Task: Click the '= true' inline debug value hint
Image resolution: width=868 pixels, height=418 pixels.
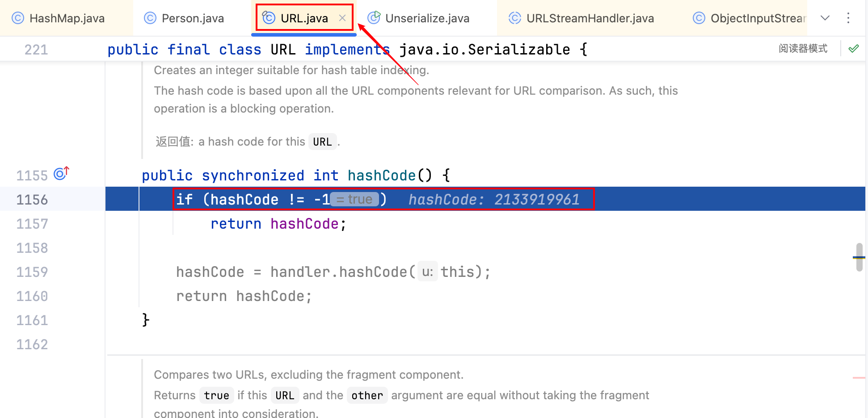Action: (x=355, y=199)
